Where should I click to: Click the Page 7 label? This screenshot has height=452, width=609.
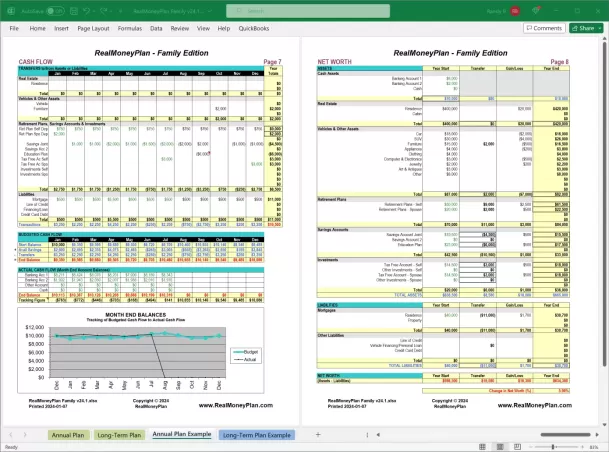click(x=272, y=62)
